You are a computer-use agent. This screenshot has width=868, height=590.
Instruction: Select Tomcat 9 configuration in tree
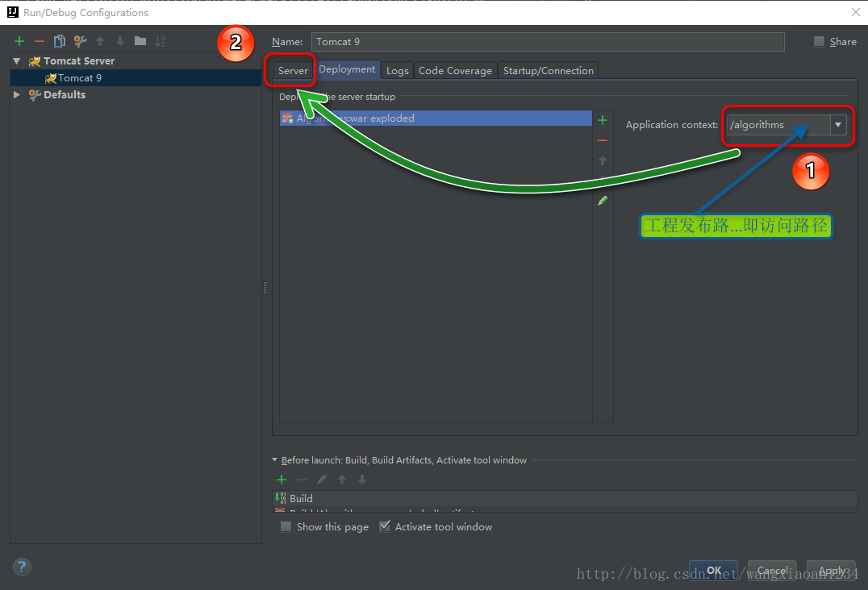click(x=136, y=78)
